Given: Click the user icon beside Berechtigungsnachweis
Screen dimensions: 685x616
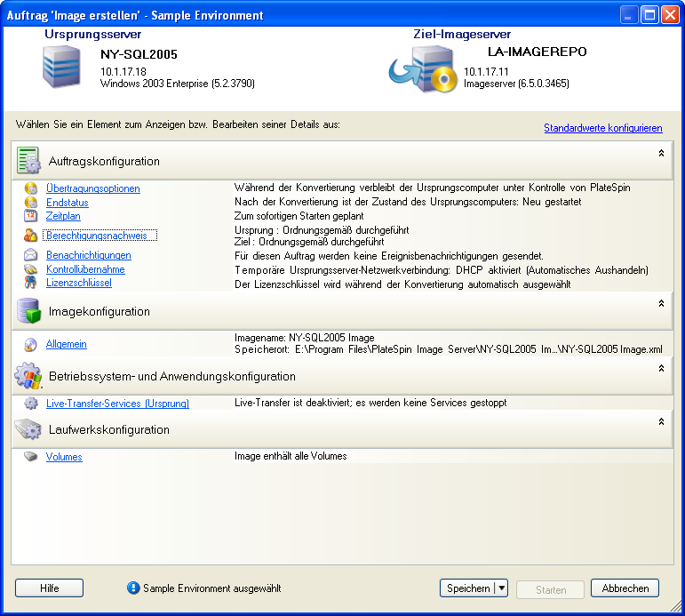Looking at the screenshot, I should [30, 236].
